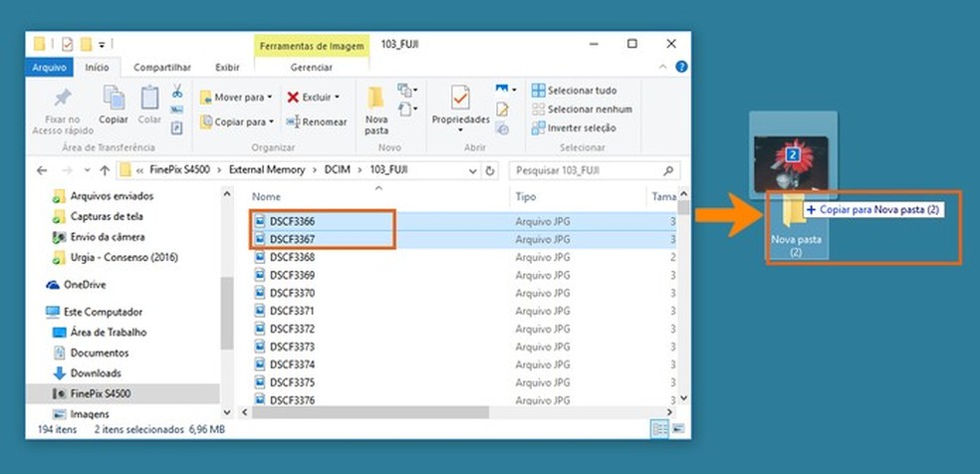Open the Excluir dropdown
Viewport: 980px width, 474px height.
[x=313, y=98]
